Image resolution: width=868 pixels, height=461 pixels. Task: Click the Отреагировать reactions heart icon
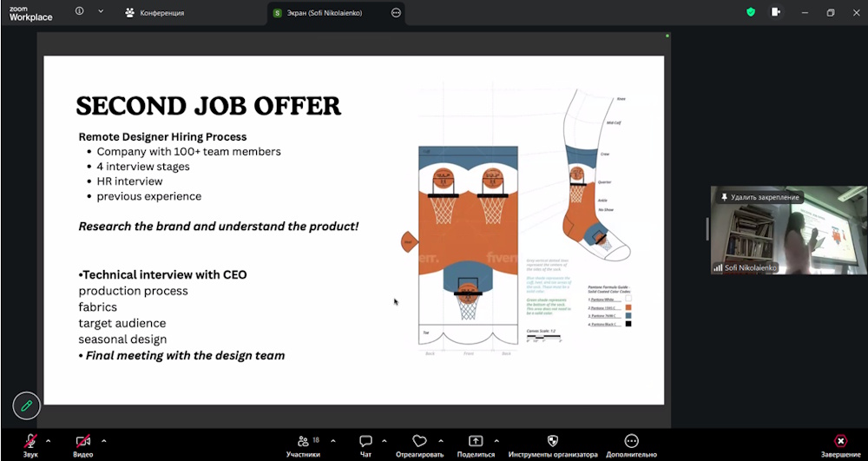tap(419, 441)
